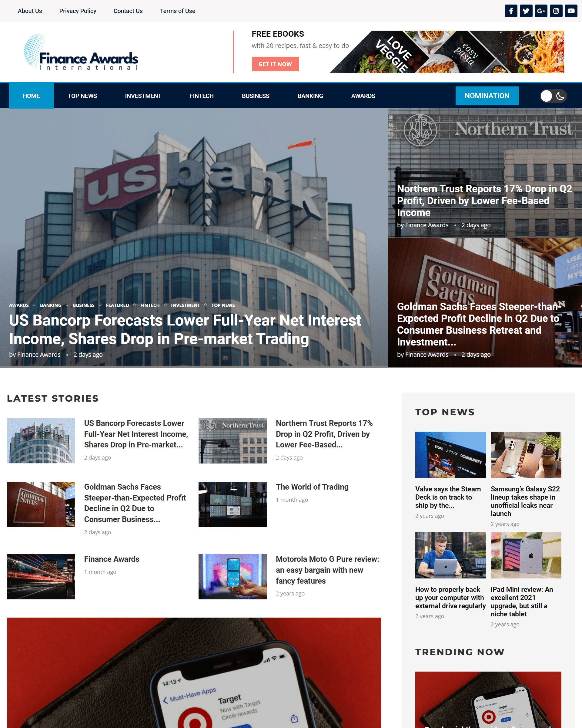Open the Finance Awards story thumbnail
582x728 pixels.
[41, 576]
